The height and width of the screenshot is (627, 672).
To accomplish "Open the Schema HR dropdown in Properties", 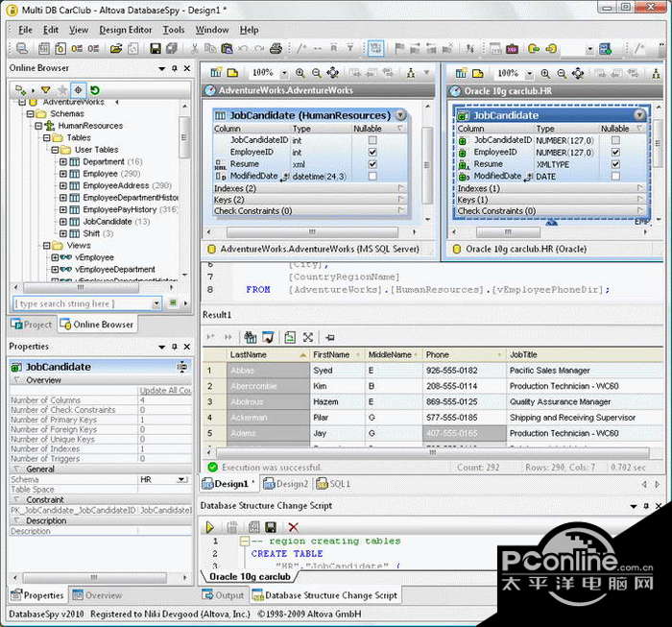I will tap(183, 479).
